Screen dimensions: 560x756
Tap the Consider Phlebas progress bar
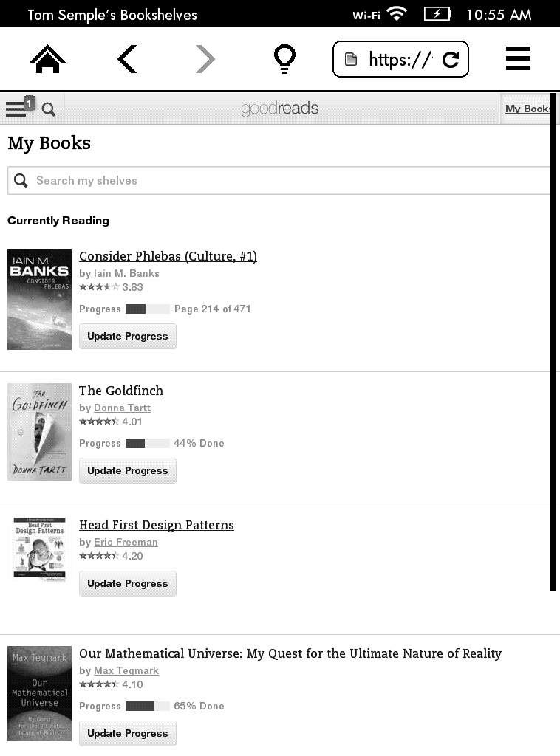(x=147, y=309)
